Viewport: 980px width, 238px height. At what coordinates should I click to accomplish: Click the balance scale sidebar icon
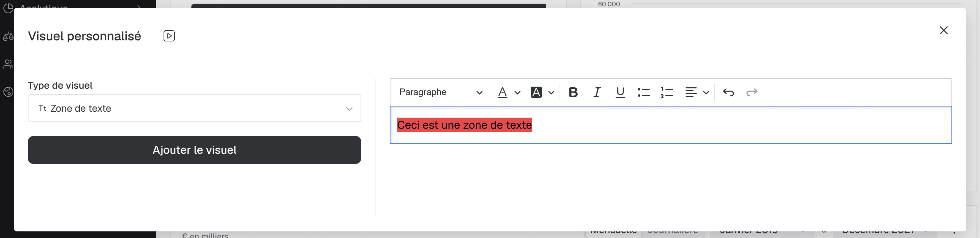pos(8,37)
